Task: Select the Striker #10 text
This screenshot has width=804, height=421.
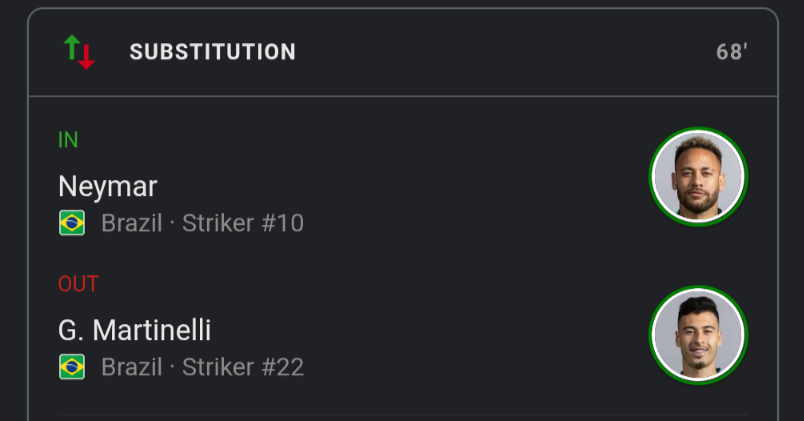Action: click(x=243, y=223)
